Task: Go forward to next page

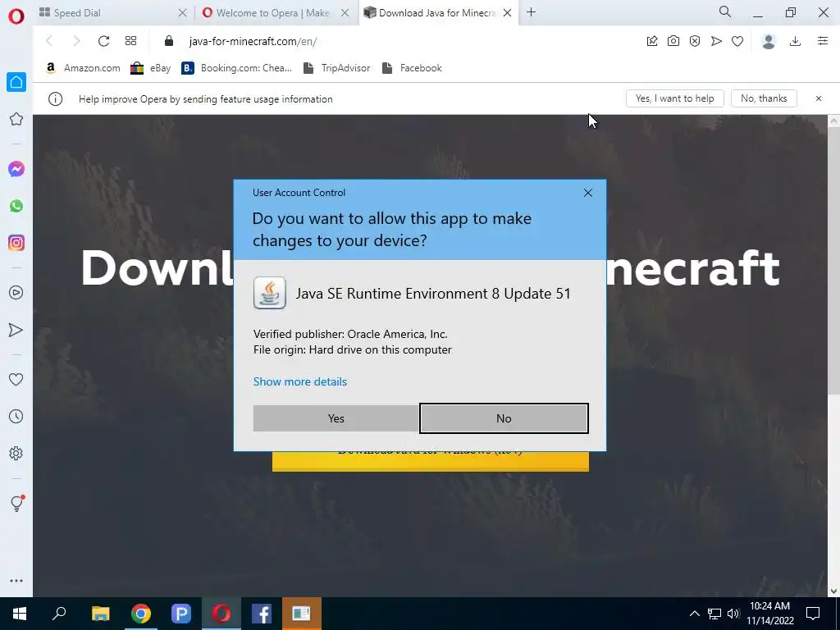Action: pyautogui.click(x=76, y=41)
